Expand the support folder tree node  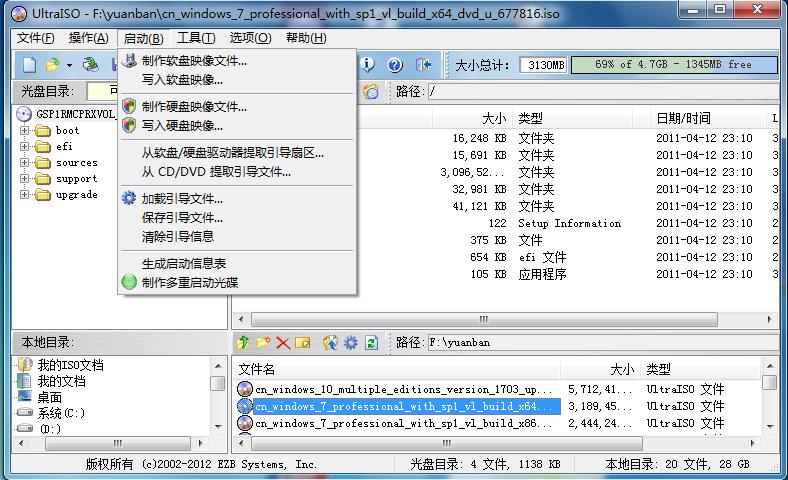pos(24,179)
